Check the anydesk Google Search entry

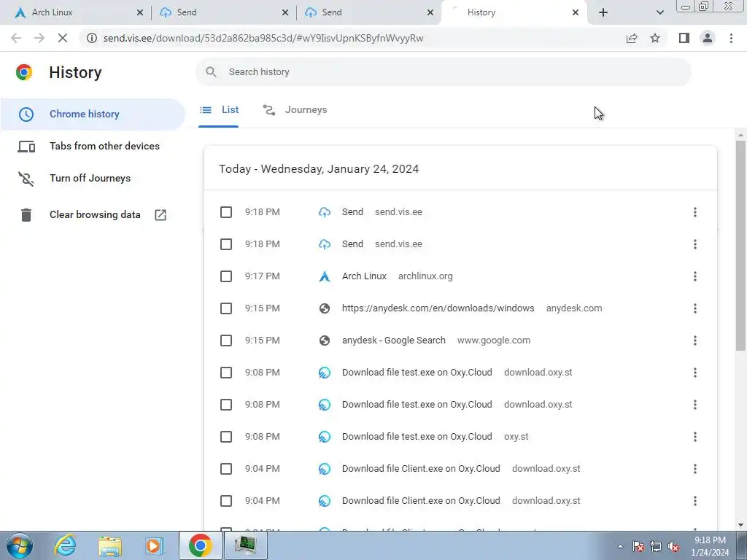coord(226,341)
